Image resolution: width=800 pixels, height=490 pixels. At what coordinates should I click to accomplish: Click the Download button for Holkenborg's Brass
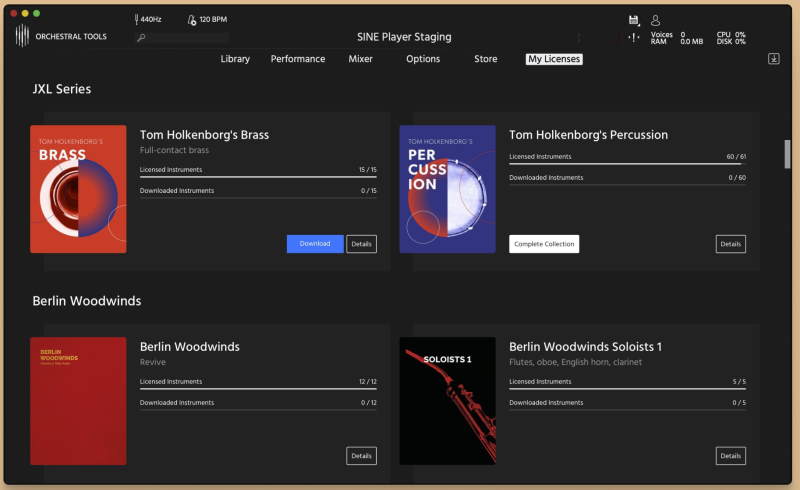(315, 244)
